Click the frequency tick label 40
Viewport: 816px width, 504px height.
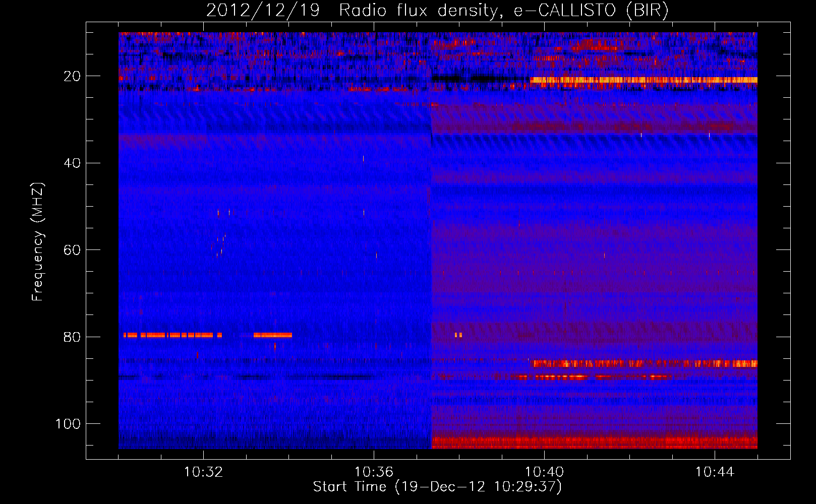pos(72,163)
